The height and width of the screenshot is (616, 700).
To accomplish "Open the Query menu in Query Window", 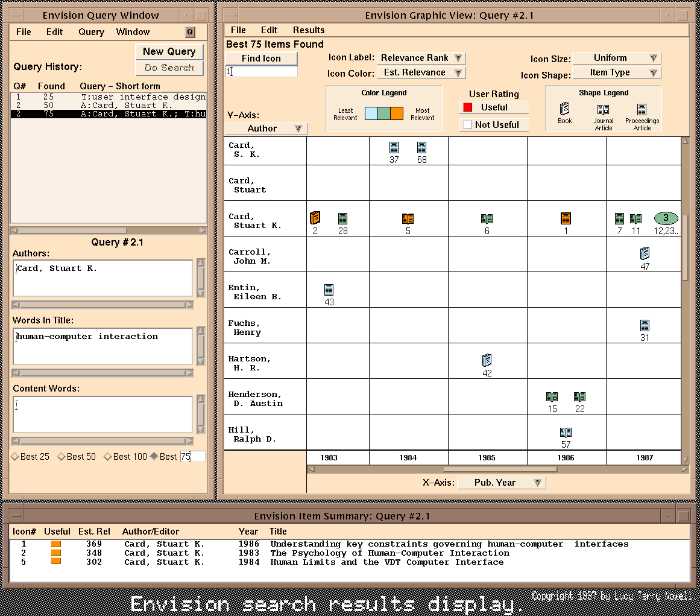I will [x=91, y=32].
